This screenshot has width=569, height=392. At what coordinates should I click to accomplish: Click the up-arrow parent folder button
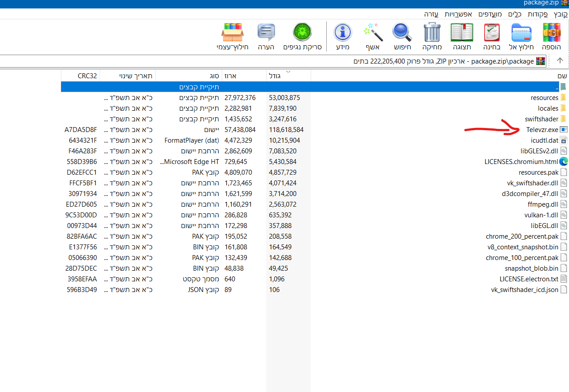point(560,61)
